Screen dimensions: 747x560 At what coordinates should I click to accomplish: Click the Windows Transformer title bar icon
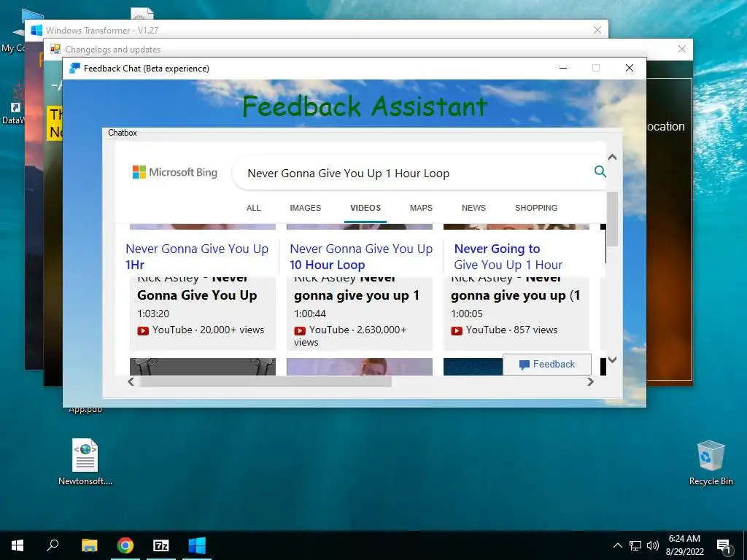pos(36,30)
